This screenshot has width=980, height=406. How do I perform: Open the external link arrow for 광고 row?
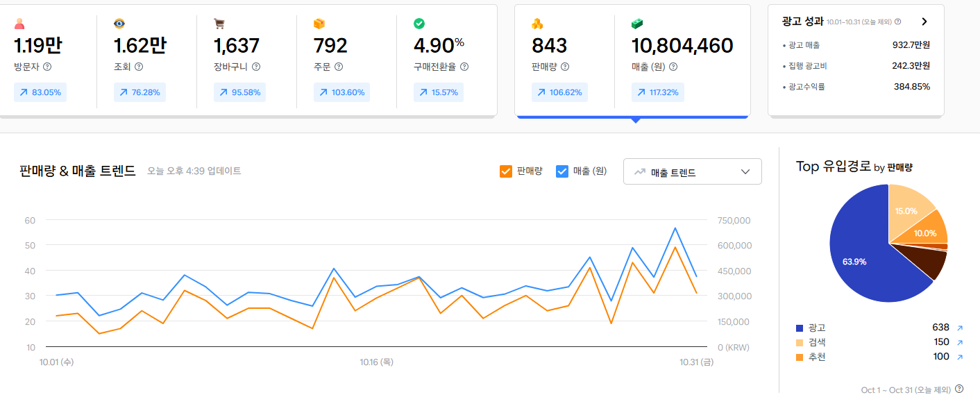pos(960,328)
